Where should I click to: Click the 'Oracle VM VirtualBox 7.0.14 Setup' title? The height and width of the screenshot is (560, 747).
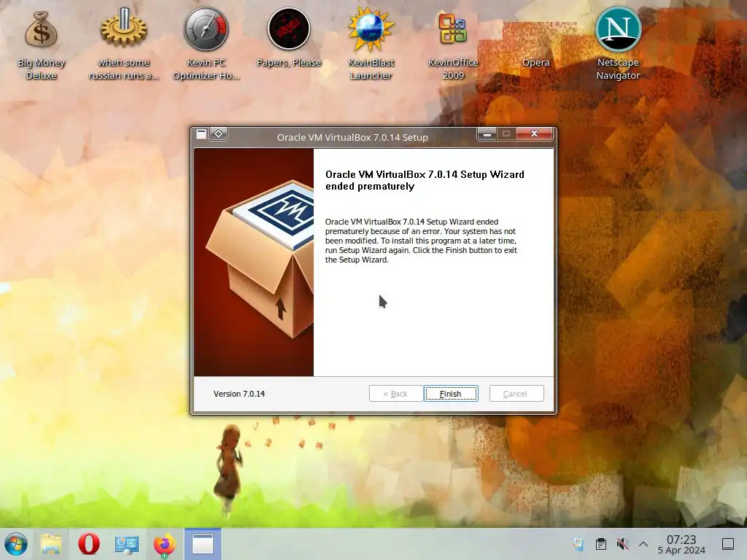352,137
